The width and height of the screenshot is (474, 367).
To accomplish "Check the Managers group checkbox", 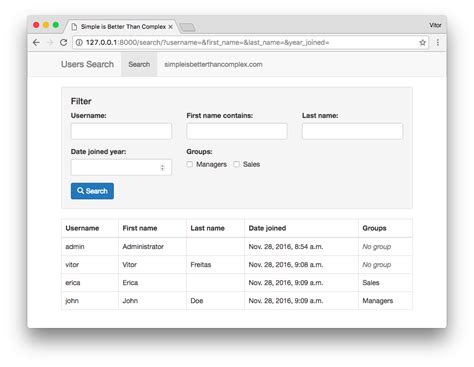I will [190, 164].
